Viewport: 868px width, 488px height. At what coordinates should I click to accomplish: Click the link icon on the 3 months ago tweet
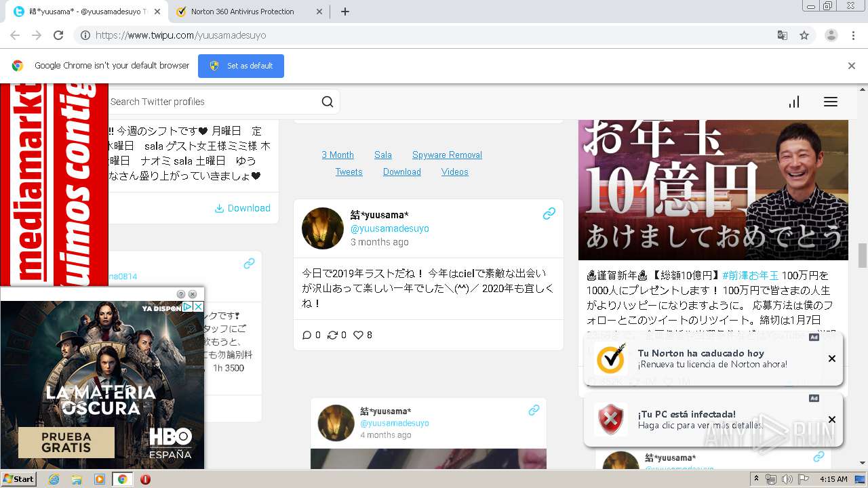pos(549,213)
